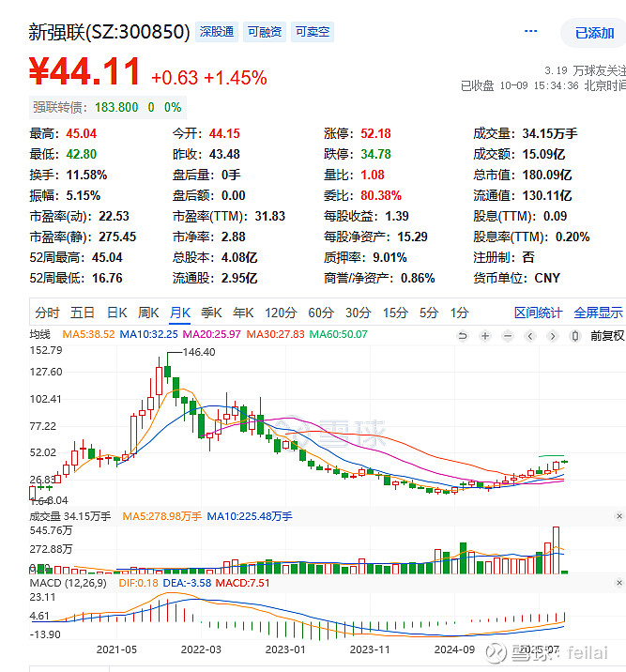
Task: Click the 换手 11.58% value
Action: [86, 175]
